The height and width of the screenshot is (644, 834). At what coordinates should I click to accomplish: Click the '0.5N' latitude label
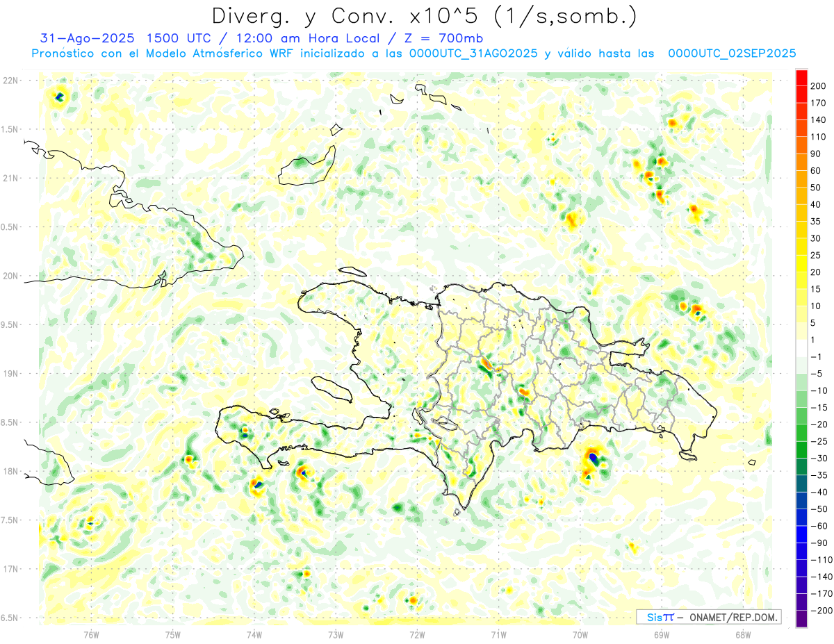(x=10, y=227)
